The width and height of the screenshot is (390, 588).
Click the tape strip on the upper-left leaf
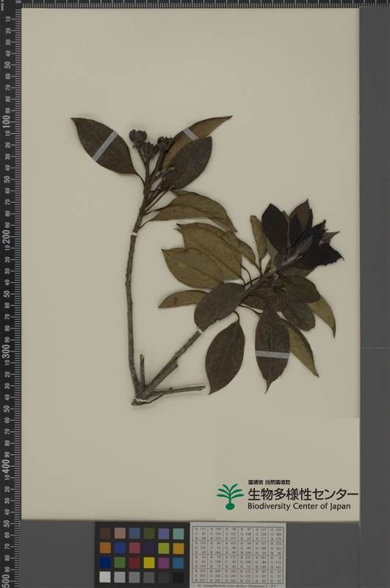[x=105, y=146]
